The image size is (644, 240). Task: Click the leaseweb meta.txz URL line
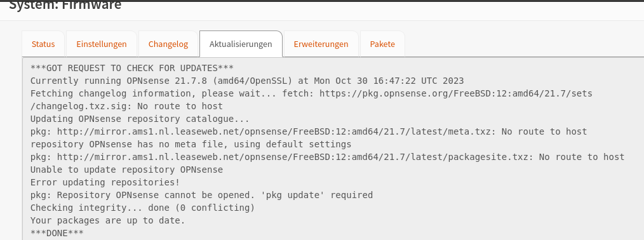pyautogui.click(x=309, y=131)
